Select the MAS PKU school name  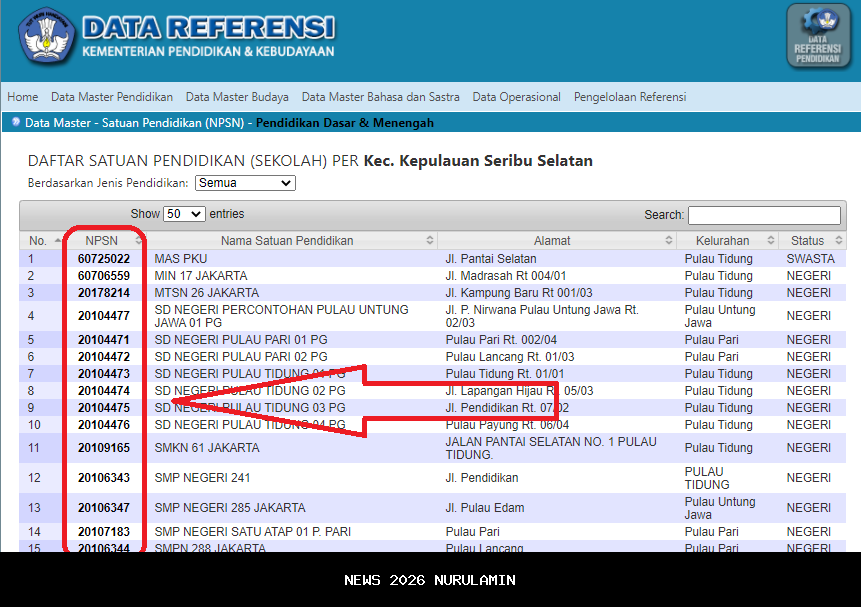pos(181,259)
